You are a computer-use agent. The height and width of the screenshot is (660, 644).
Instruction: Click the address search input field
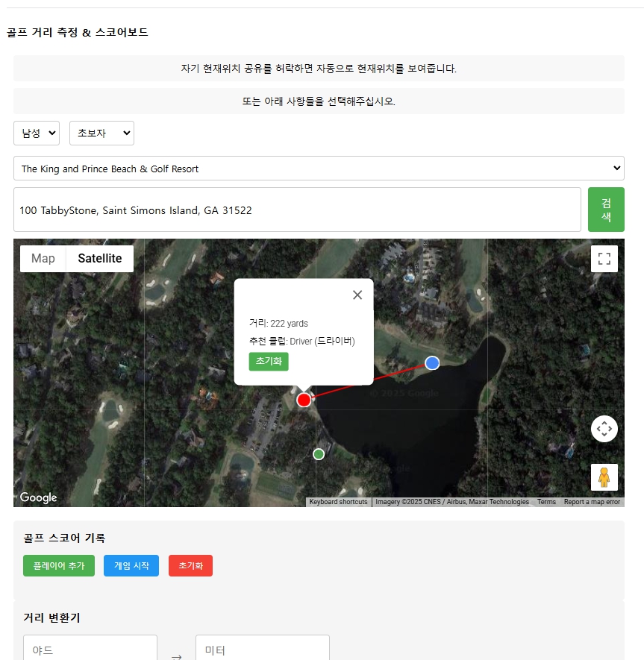pyautogui.click(x=297, y=210)
